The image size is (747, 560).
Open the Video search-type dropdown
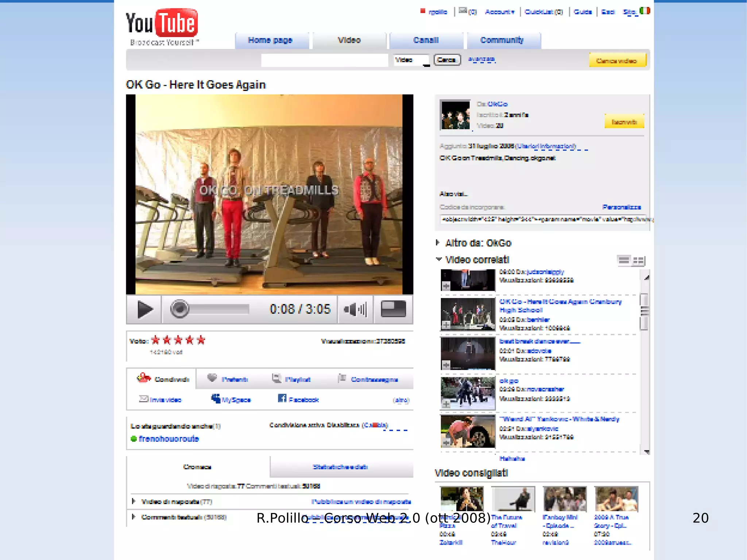click(412, 60)
